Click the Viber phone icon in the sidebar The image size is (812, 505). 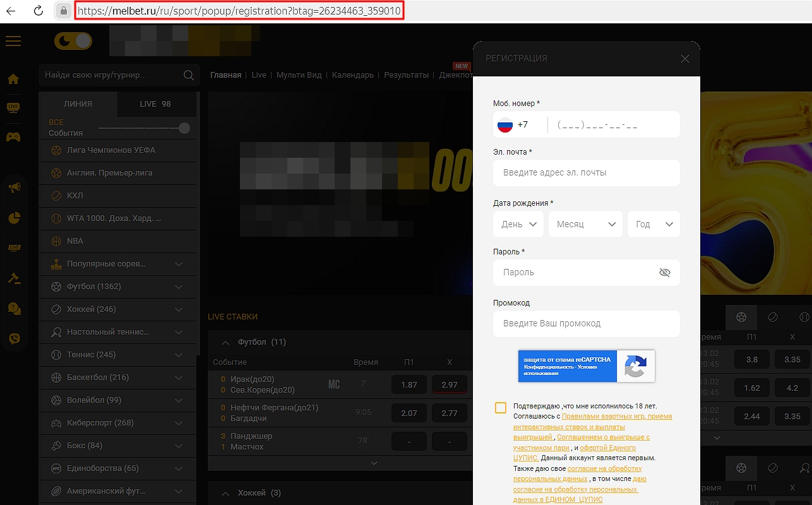[x=14, y=339]
